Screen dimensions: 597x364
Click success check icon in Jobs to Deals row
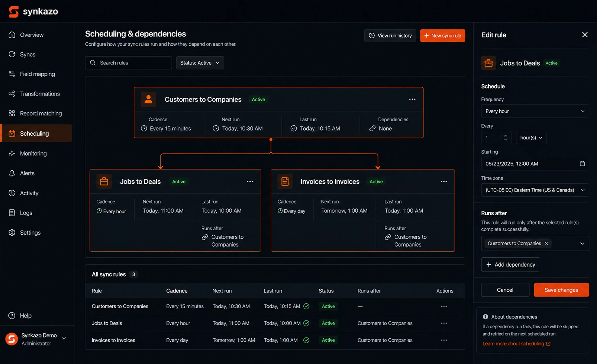306,323
